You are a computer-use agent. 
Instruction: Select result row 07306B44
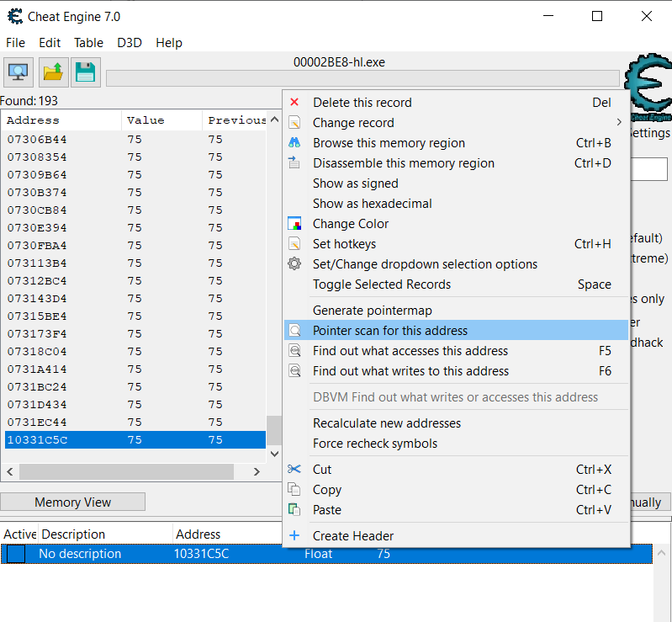coord(135,140)
